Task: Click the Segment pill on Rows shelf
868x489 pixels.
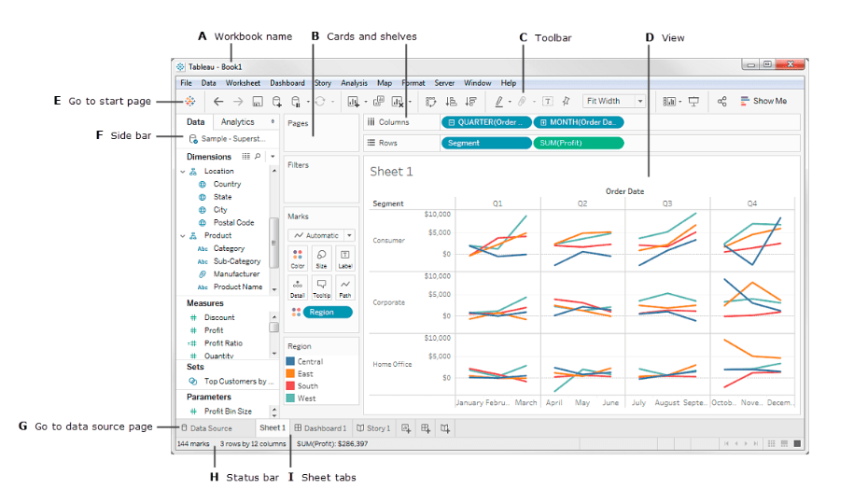Action: [486, 143]
